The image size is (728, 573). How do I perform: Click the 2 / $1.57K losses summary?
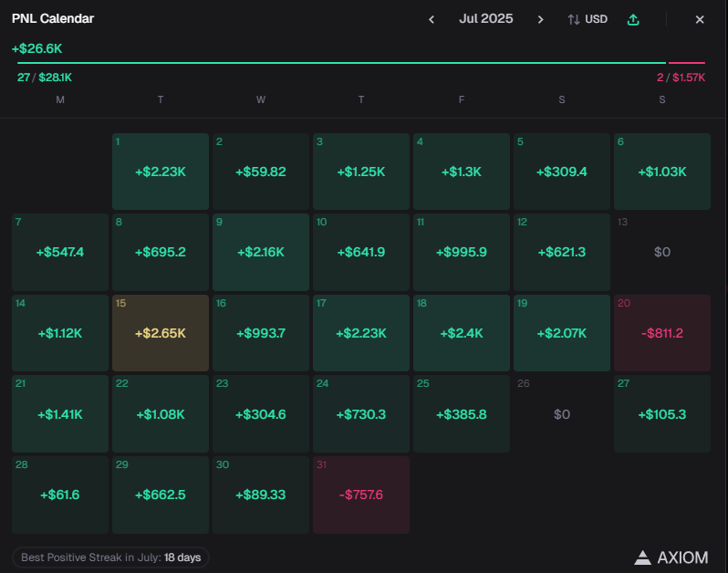tap(681, 78)
